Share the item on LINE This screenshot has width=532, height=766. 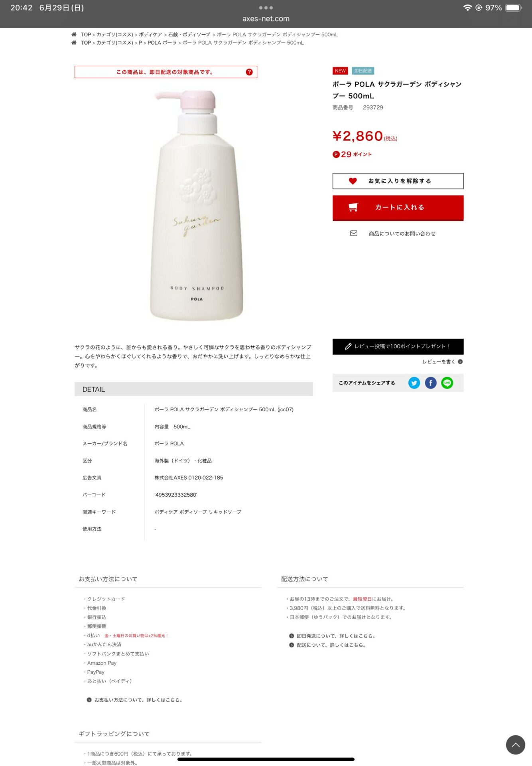tap(447, 383)
